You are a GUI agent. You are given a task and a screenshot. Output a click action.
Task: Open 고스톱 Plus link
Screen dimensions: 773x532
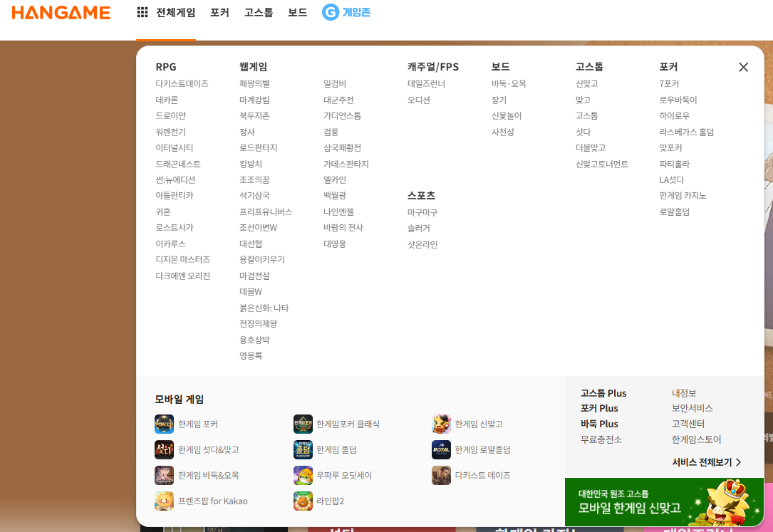click(603, 393)
